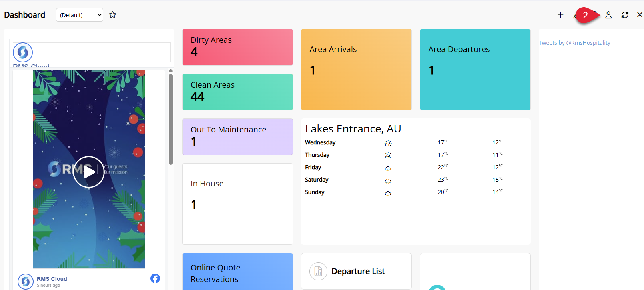
Task: Open the Out To Maintenance tile
Action: coord(237,137)
